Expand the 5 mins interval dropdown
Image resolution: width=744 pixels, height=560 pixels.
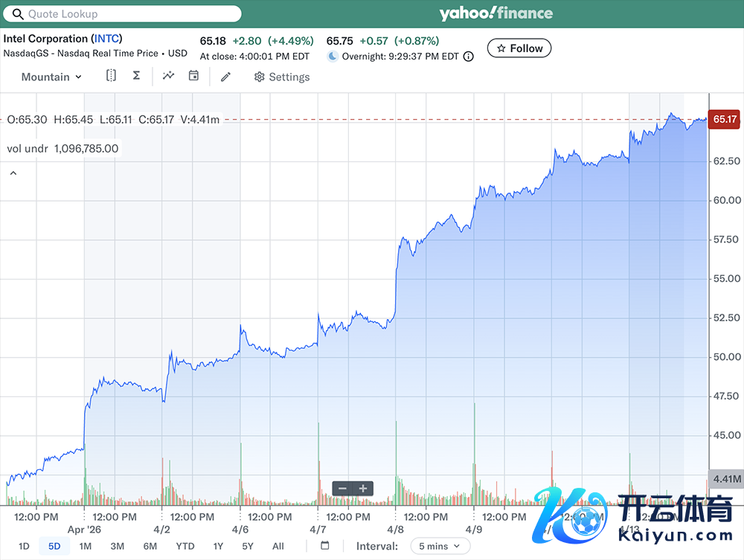click(440, 546)
